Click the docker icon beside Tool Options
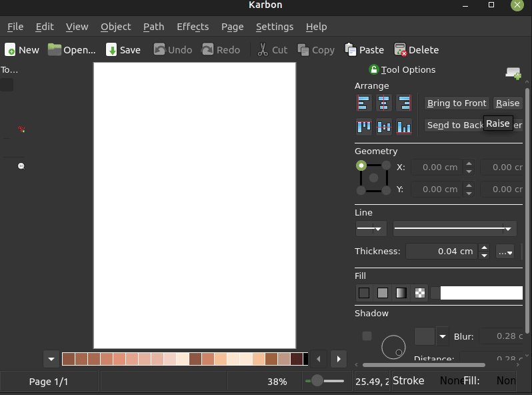 [513, 73]
